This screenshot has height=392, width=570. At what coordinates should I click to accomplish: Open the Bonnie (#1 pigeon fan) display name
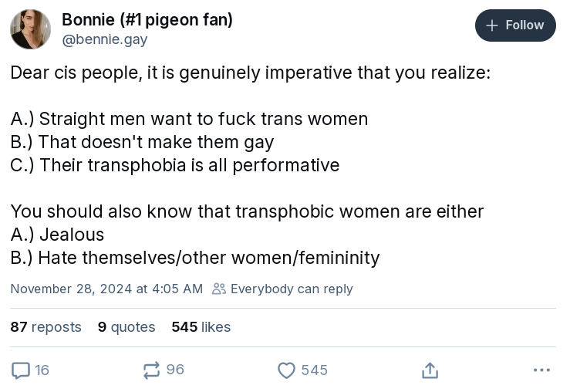point(147,19)
